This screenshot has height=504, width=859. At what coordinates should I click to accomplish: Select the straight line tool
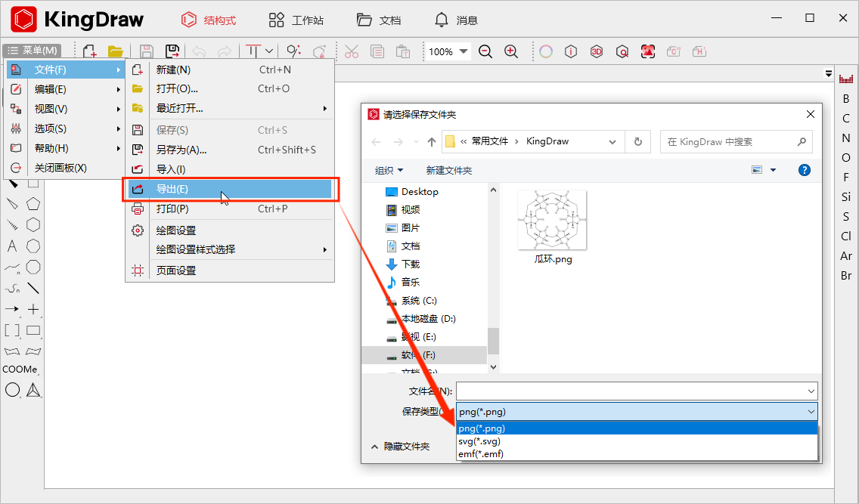click(33, 288)
